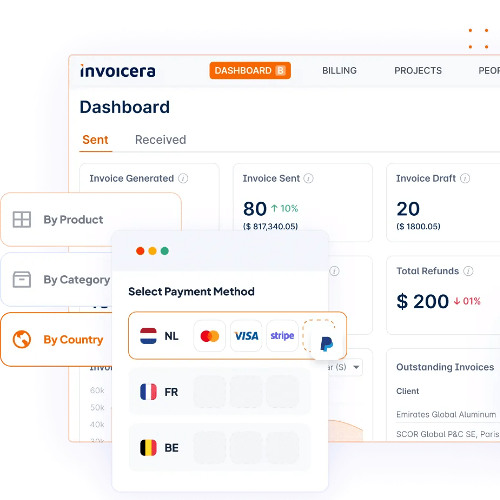Open the Billing menu
The image size is (500, 500).
pos(339,71)
